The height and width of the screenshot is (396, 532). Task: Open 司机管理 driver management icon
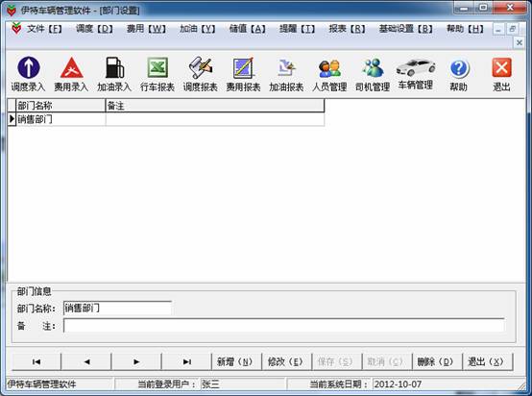click(x=373, y=74)
